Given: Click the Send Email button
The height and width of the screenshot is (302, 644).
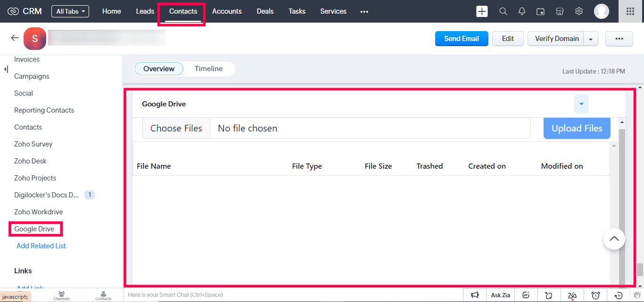Looking at the screenshot, I should pos(462,39).
